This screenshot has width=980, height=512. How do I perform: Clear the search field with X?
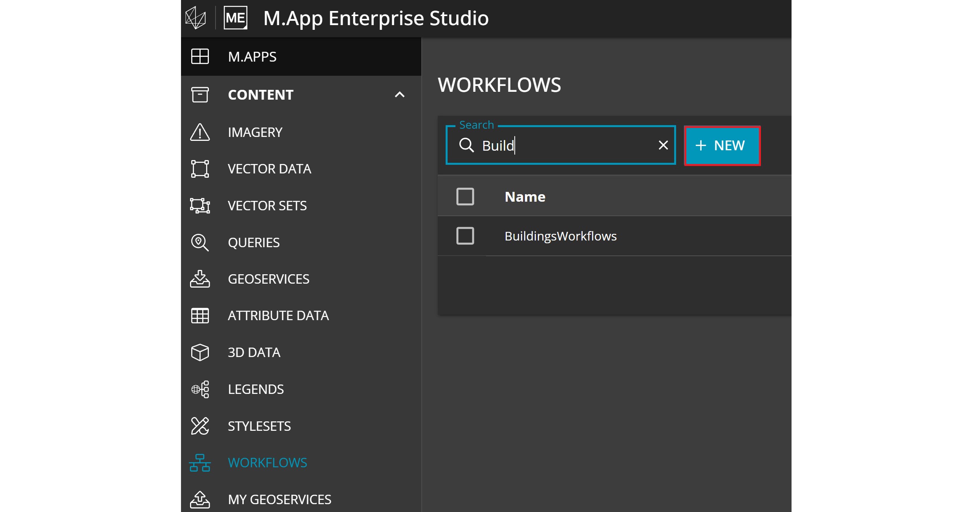[663, 145]
